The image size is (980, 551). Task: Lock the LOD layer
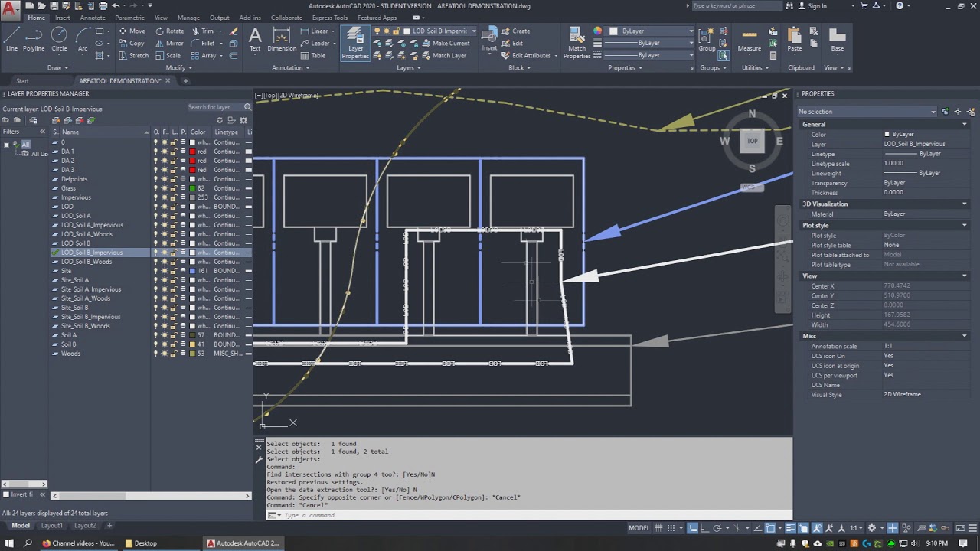(174, 207)
